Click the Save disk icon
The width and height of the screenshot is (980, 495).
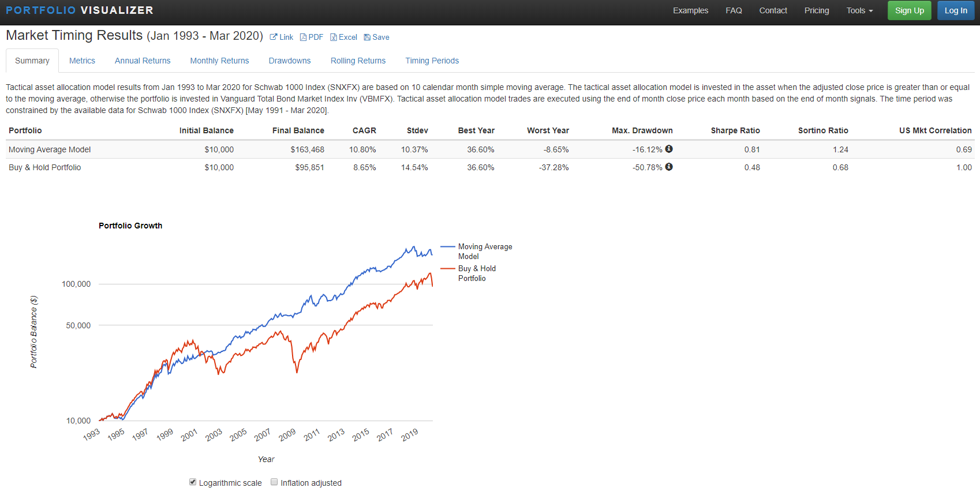coord(367,37)
